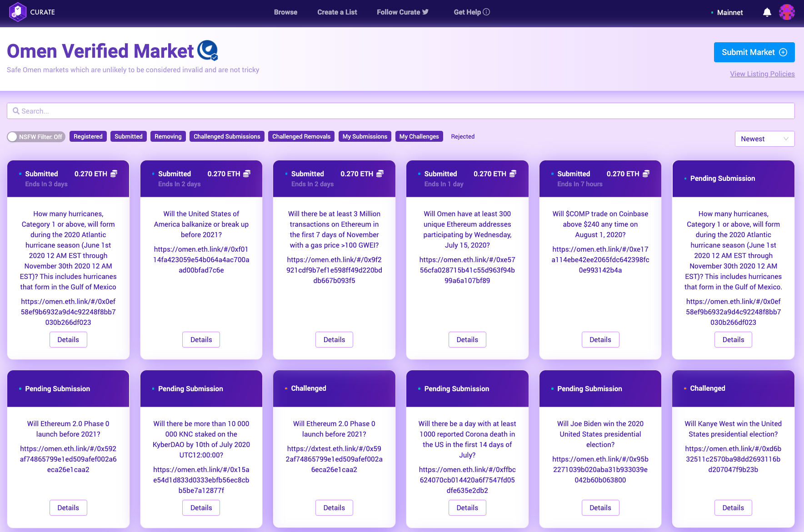Toggle the My Challenges filter tag
804x532 pixels.
[x=419, y=136]
